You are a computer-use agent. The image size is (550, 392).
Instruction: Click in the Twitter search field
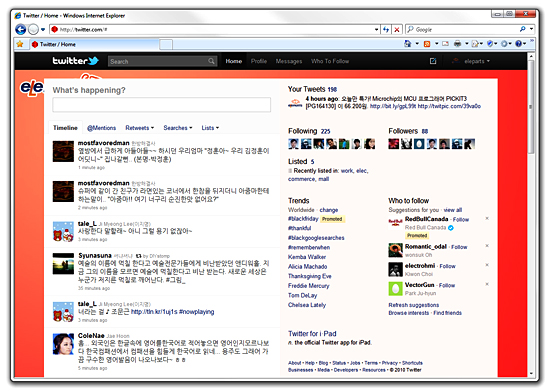[x=158, y=61]
